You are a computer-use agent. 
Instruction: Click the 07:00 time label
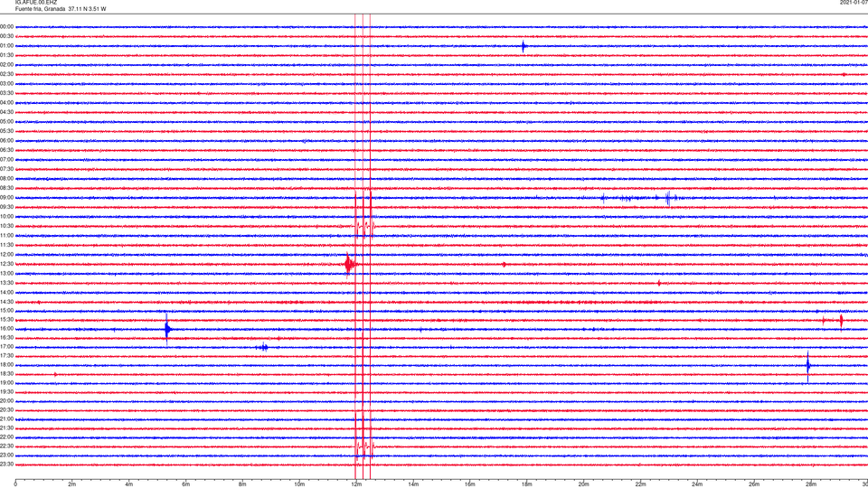[7, 159]
